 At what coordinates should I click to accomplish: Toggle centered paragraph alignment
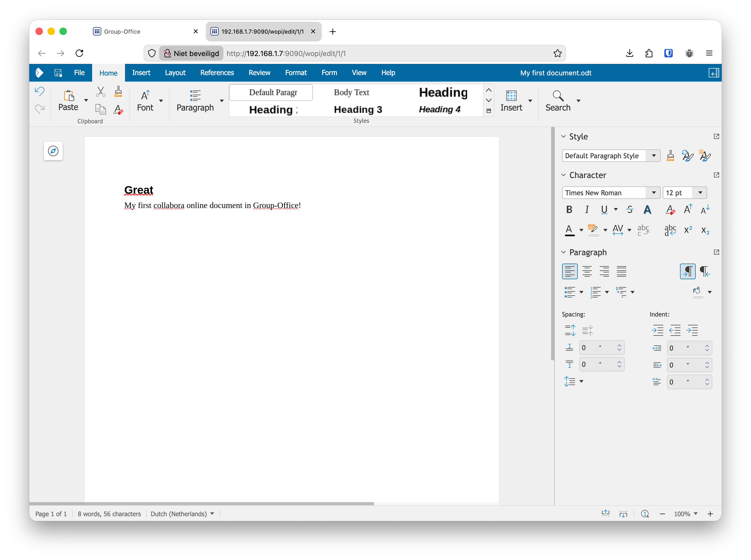pyautogui.click(x=587, y=271)
